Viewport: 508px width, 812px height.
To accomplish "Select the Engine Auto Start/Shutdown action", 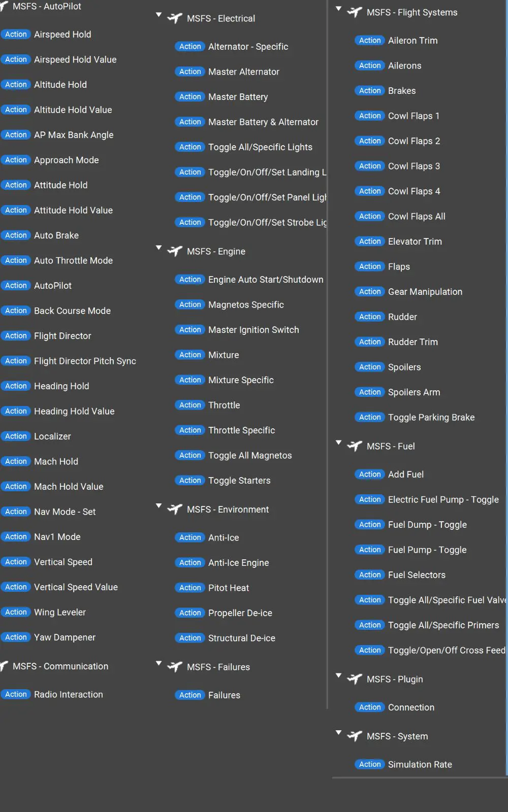I will click(266, 280).
